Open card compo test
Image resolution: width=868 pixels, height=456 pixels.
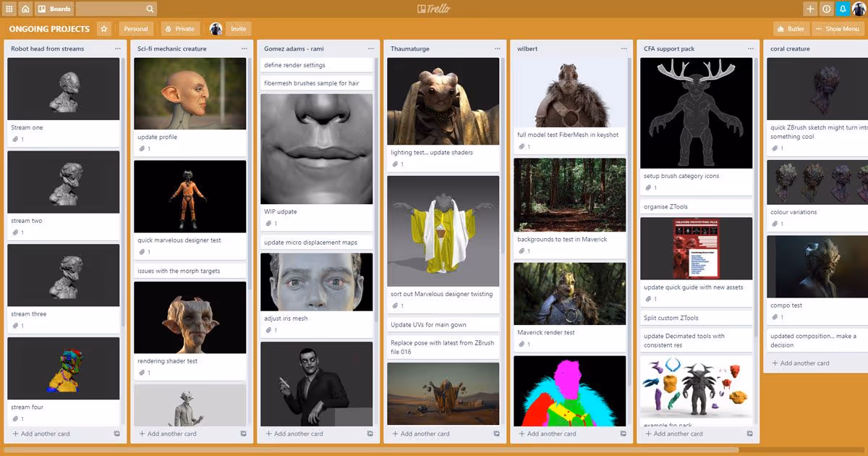817,280
